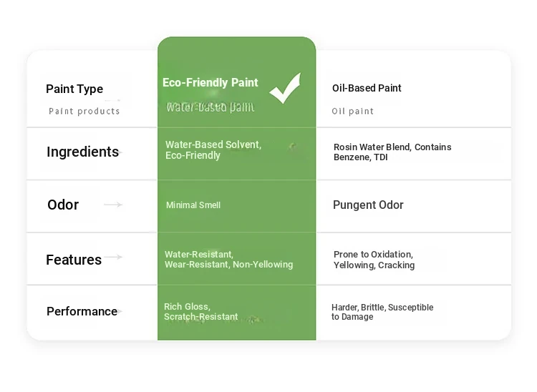Click the Minimal Smell cell

[x=193, y=205]
